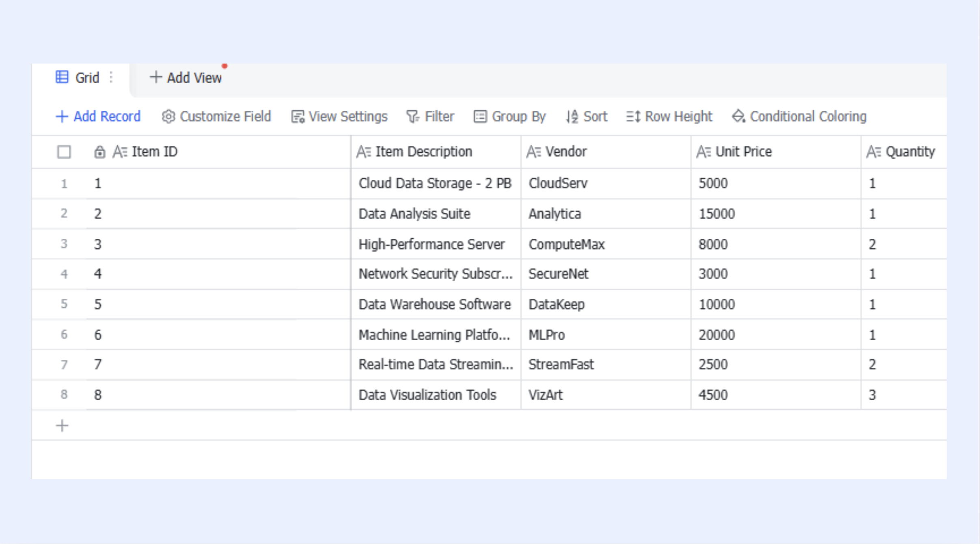The height and width of the screenshot is (544, 980).
Task: Click the Row Height icon
Action: coord(633,117)
